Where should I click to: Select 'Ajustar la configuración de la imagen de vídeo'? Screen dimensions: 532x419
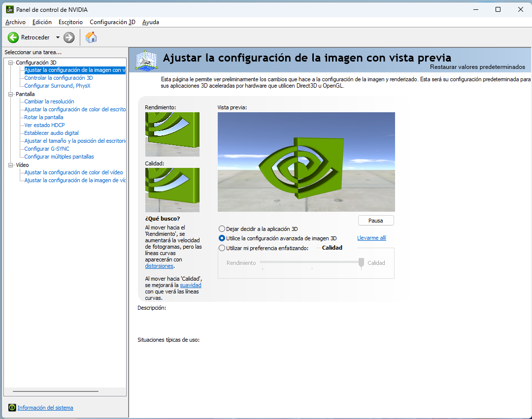click(75, 180)
